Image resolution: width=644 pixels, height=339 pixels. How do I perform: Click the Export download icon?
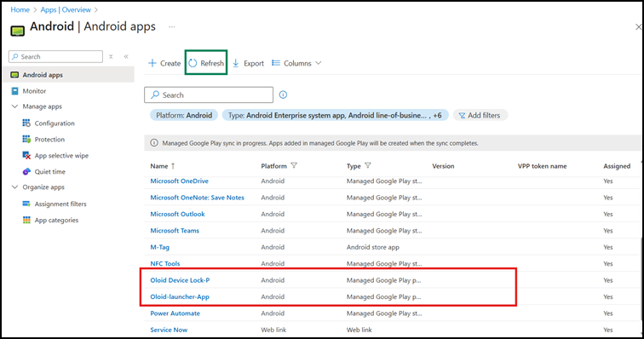pyautogui.click(x=236, y=63)
